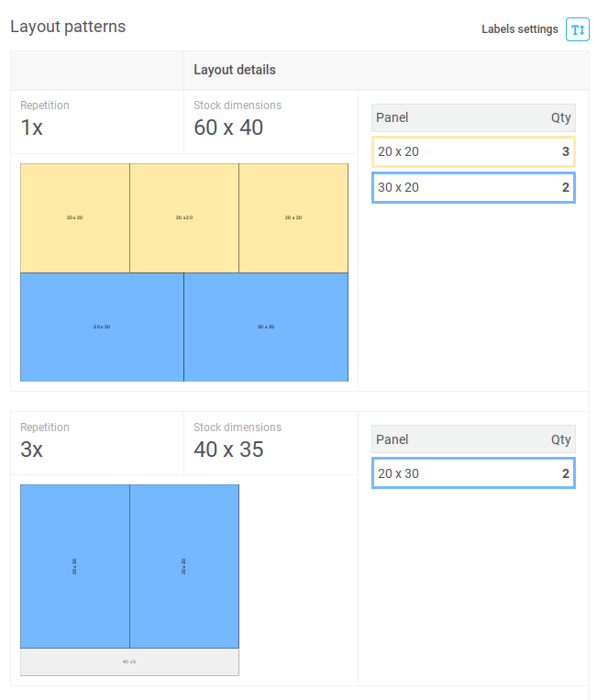This screenshot has width=608, height=700.
Task: Click the Layout patterns heading
Action: pos(68,27)
